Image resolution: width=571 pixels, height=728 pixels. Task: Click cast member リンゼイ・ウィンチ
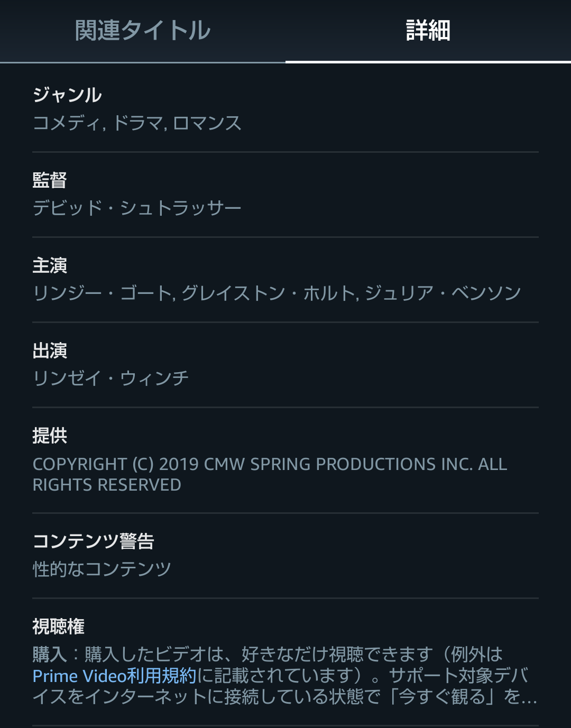[110, 379]
